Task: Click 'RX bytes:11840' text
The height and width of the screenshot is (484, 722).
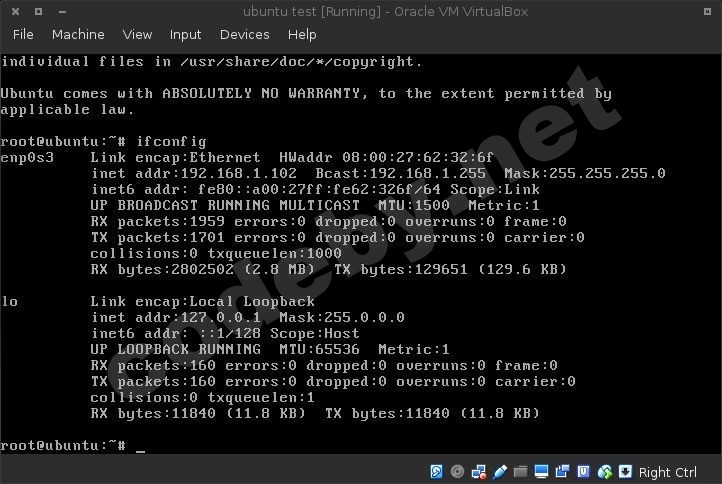Action: [x=153, y=414]
